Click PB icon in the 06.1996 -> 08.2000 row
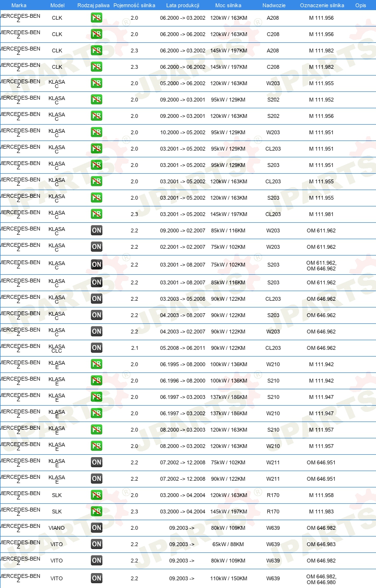Viewport: 376px width, 588px height. (97, 381)
